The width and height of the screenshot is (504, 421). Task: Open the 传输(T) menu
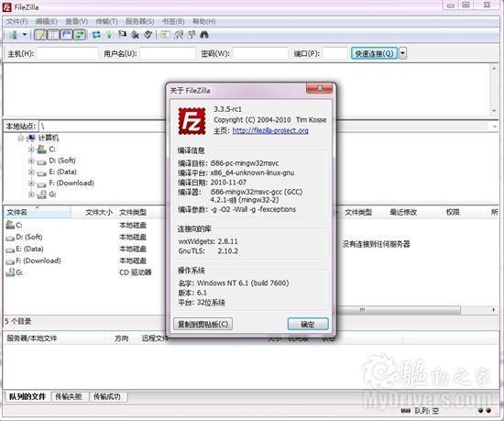coord(106,21)
